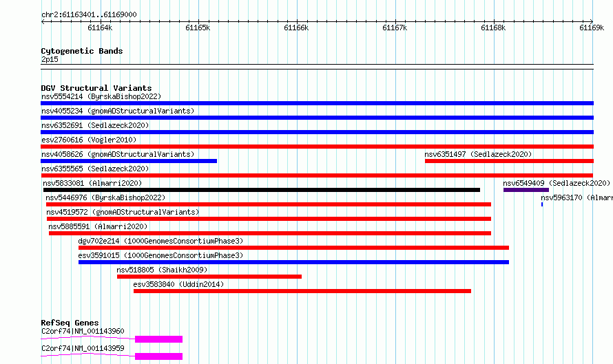613x364 pixels.
Task: Open nsv5446976 (ByrskaBishop2022) label
Action: coord(105,197)
